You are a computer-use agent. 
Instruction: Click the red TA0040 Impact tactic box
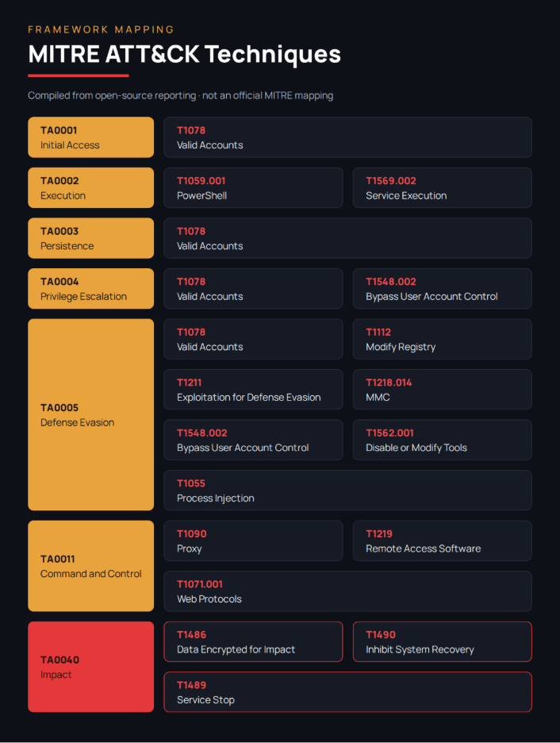(x=91, y=667)
